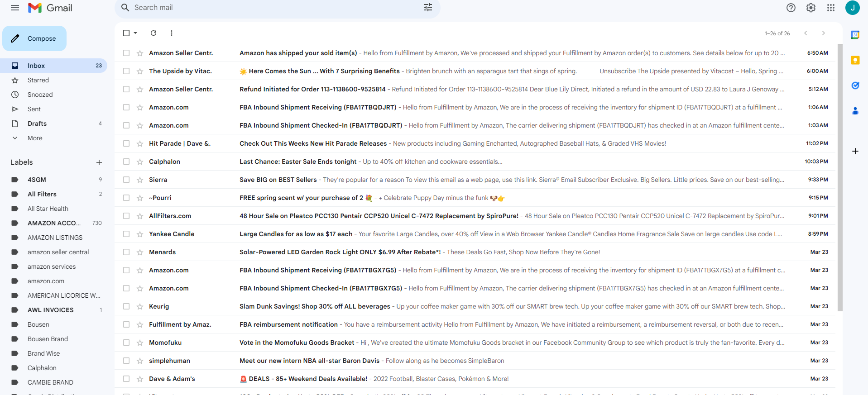
Task: Star the Yankee Candle email
Action: pyautogui.click(x=140, y=234)
